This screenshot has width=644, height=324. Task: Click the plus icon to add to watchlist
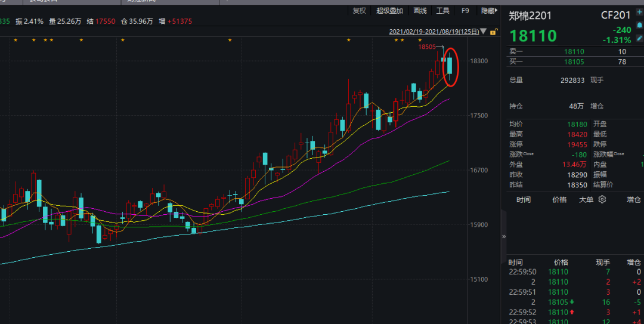coord(640,11)
